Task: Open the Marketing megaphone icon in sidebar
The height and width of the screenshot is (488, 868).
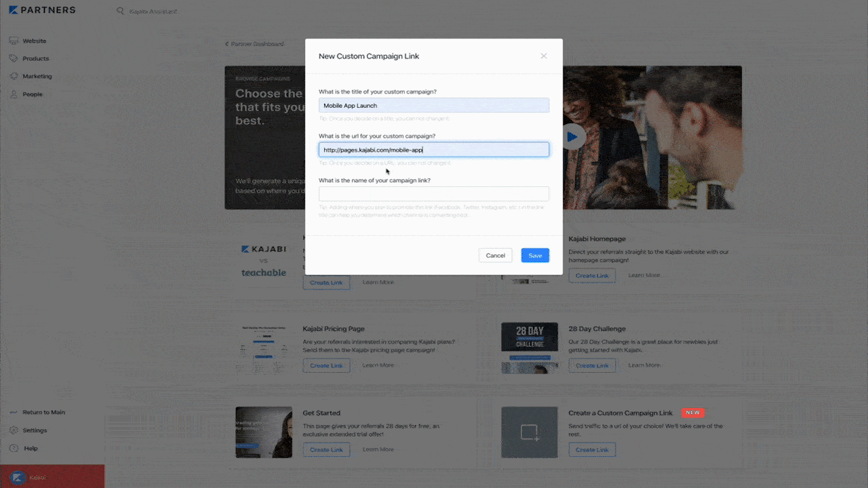Action: pos(14,77)
